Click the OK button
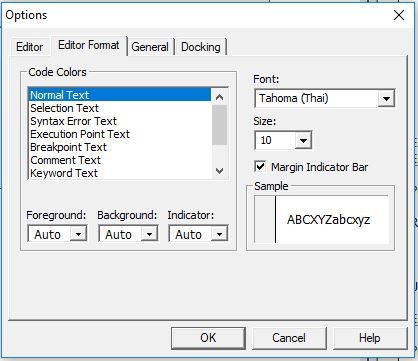This screenshot has width=418, height=361. tap(208, 338)
